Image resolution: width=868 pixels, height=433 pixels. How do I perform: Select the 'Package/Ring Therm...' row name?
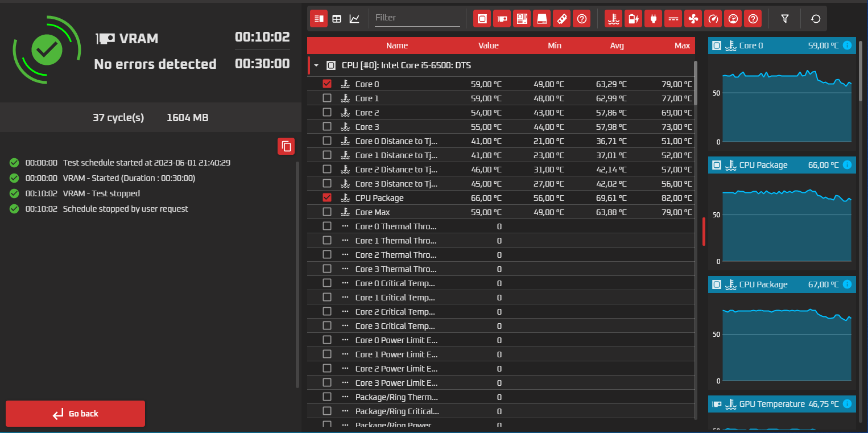(396, 397)
